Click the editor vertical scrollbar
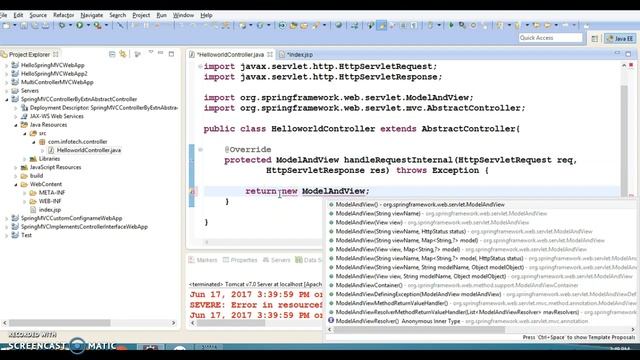 click(624, 141)
